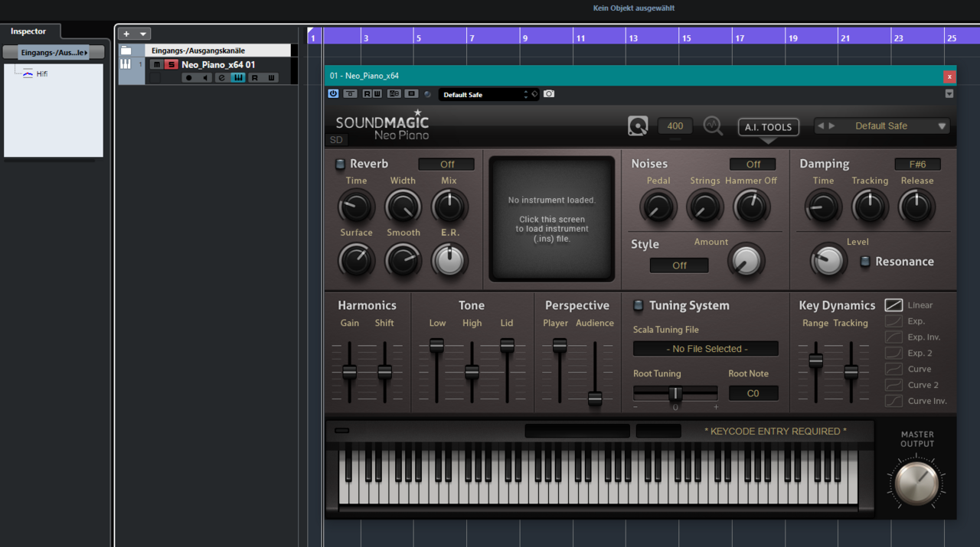980x547 pixels.
Task: Open the Reverb type Off selector
Action: click(x=446, y=164)
